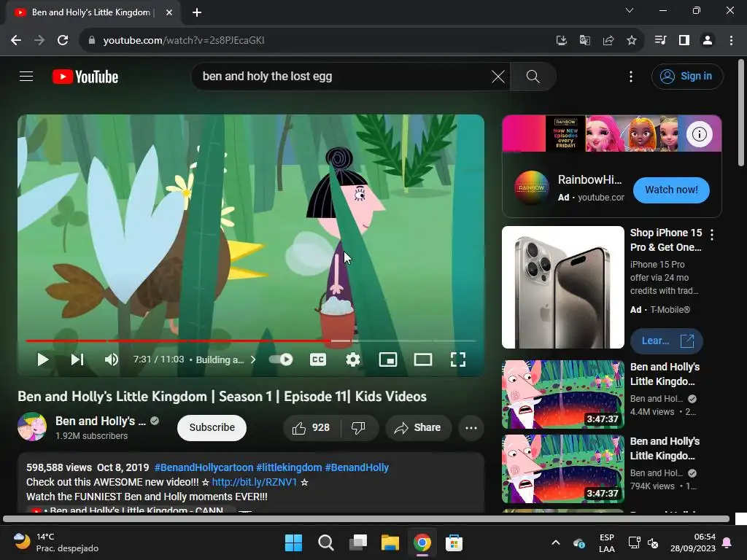Open the Ben and Holly's channel avatar

click(x=32, y=427)
